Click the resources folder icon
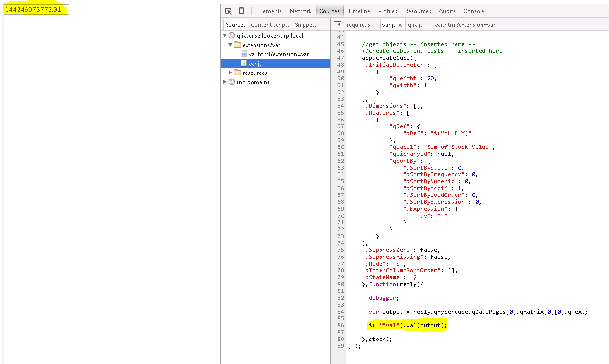Image resolution: width=609 pixels, height=364 pixels. [238, 73]
